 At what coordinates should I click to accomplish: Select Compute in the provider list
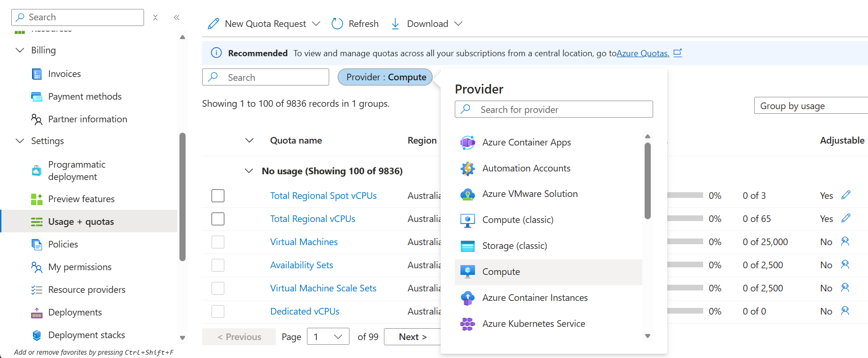[548, 272]
